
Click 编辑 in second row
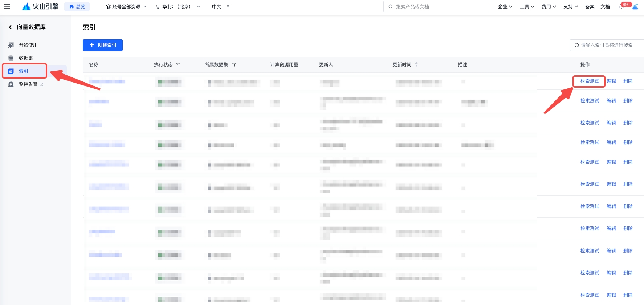coord(611,101)
